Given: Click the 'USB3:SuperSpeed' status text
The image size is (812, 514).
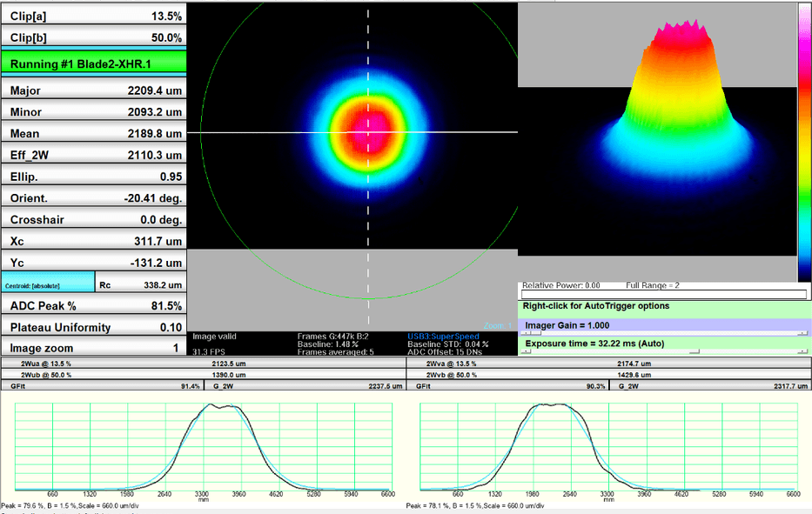Looking at the screenshot, I should [x=443, y=337].
